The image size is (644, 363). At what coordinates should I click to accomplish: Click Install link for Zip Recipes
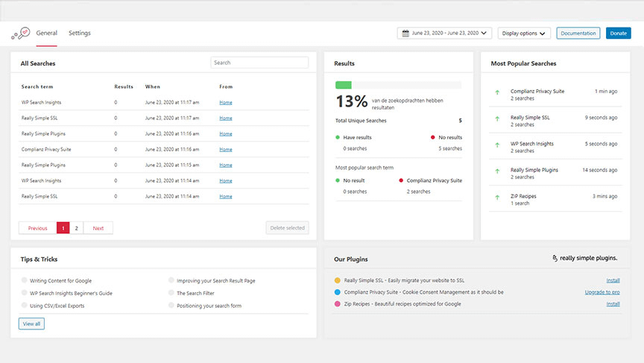point(613,304)
